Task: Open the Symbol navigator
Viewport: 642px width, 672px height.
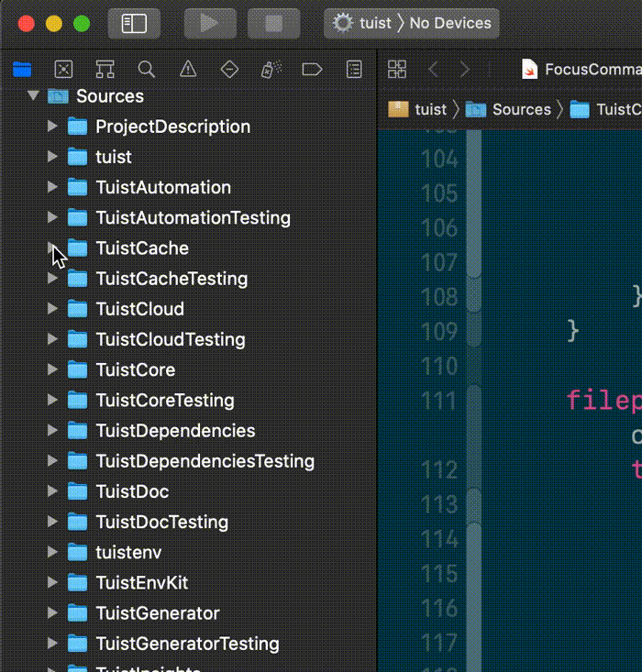Action: click(x=105, y=69)
